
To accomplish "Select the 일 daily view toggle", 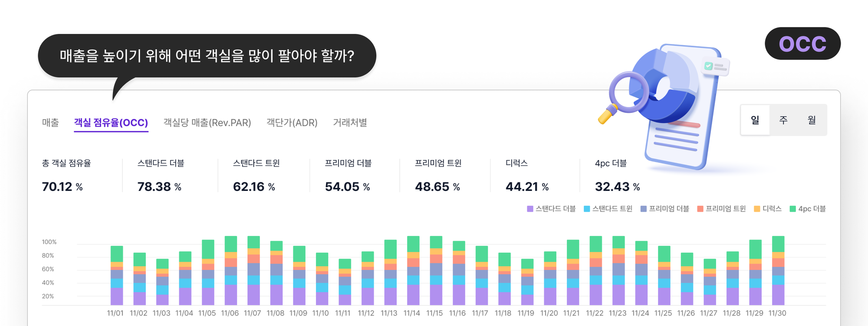I will coord(755,120).
